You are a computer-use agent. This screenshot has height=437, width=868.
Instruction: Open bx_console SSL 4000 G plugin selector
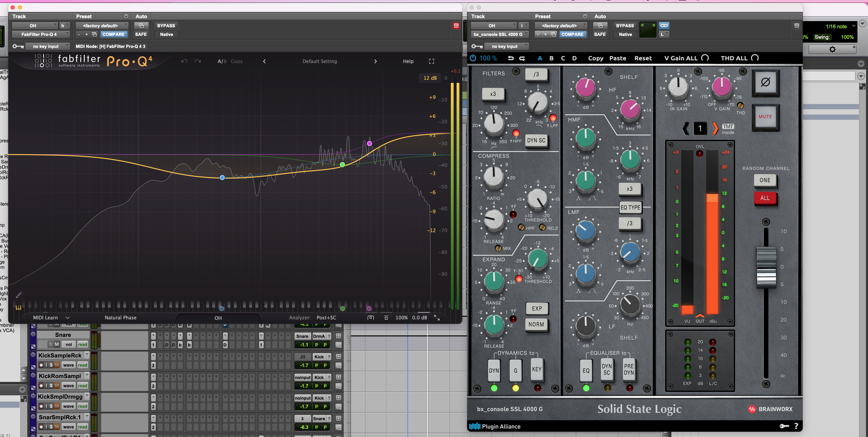point(500,34)
